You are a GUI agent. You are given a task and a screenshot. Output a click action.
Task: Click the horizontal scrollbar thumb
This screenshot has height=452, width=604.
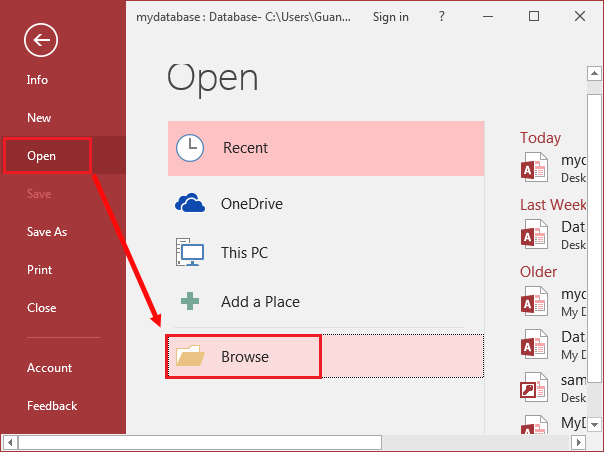pos(200,442)
